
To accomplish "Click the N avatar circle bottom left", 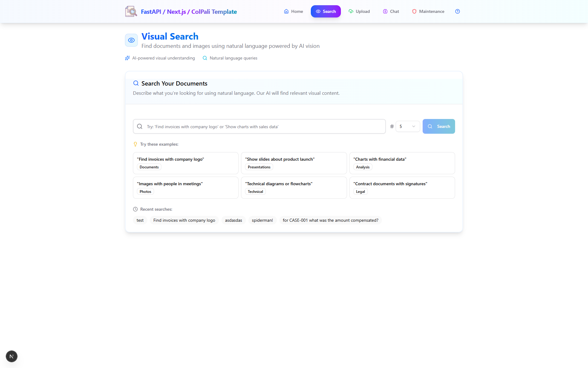I will tap(12, 356).
